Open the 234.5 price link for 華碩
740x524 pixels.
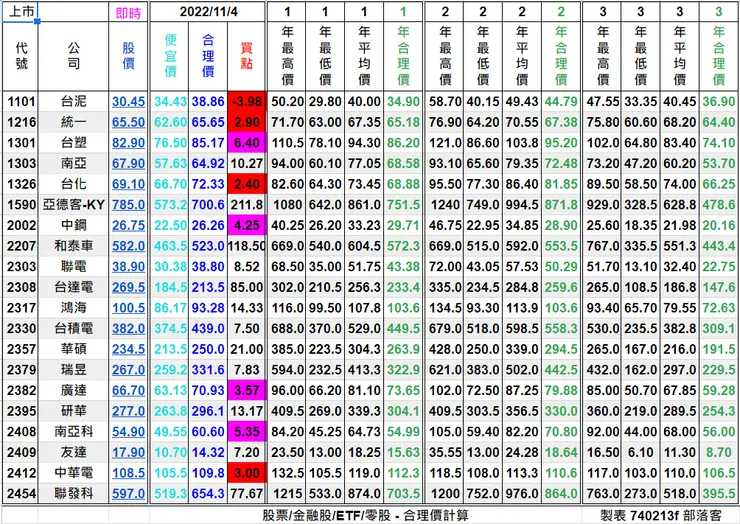(x=128, y=349)
